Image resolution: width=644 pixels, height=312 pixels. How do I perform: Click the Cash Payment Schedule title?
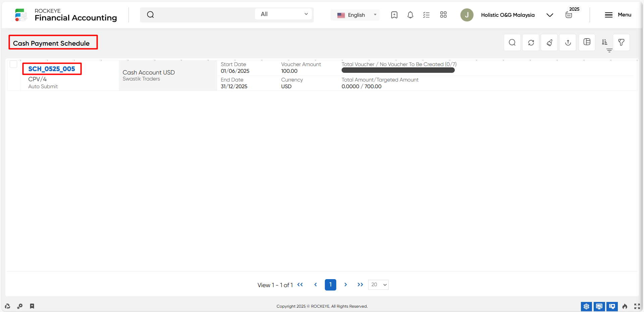[x=51, y=43]
